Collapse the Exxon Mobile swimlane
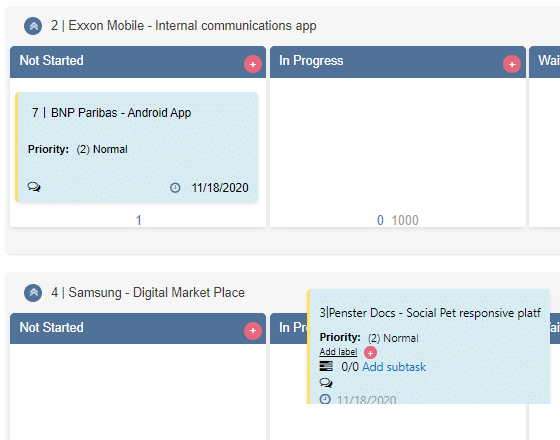560x440 pixels. click(x=33, y=26)
